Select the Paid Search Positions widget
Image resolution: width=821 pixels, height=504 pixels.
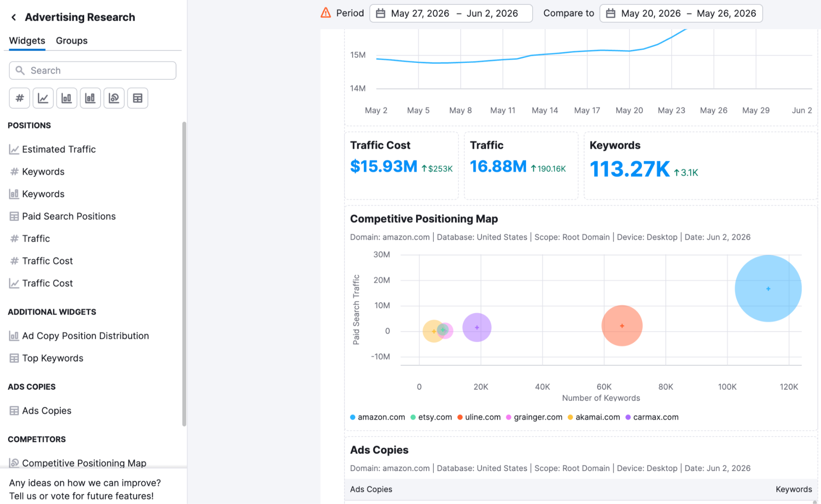tap(63, 216)
